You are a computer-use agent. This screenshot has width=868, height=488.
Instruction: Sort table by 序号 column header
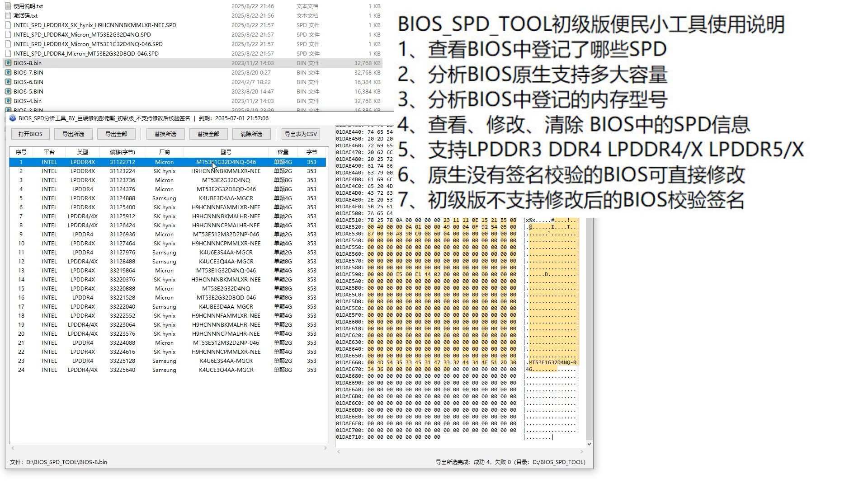(x=21, y=152)
